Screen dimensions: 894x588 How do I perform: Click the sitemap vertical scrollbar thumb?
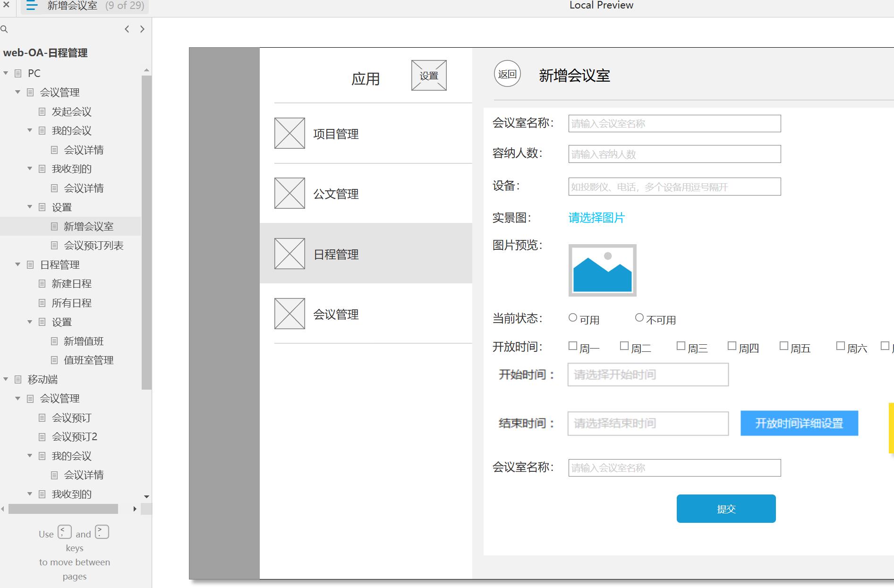[146, 232]
